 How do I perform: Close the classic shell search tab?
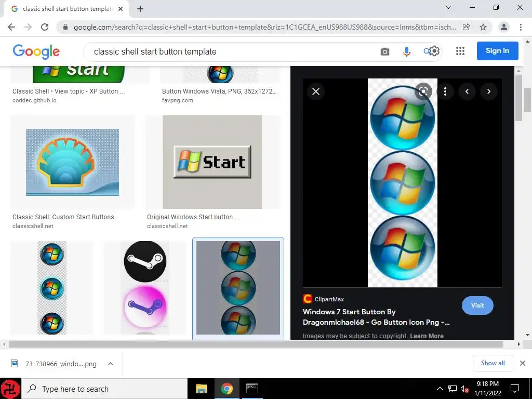(121, 9)
